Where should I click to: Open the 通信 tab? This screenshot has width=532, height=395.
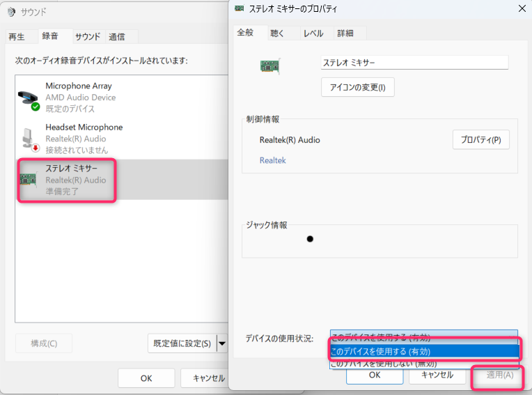coord(117,37)
